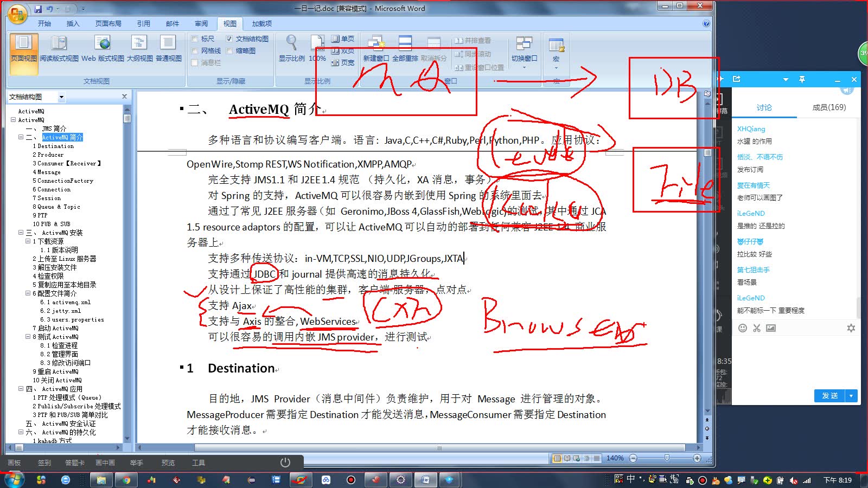Click power icon on classroom toolbar
Image resolution: width=868 pixels, height=488 pixels.
(x=285, y=463)
